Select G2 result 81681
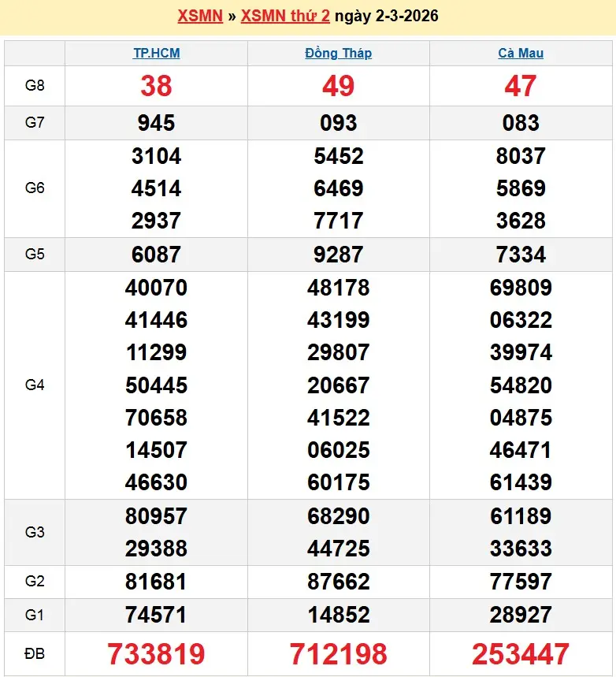Screen dimensions: 616x677 point(156,582)
